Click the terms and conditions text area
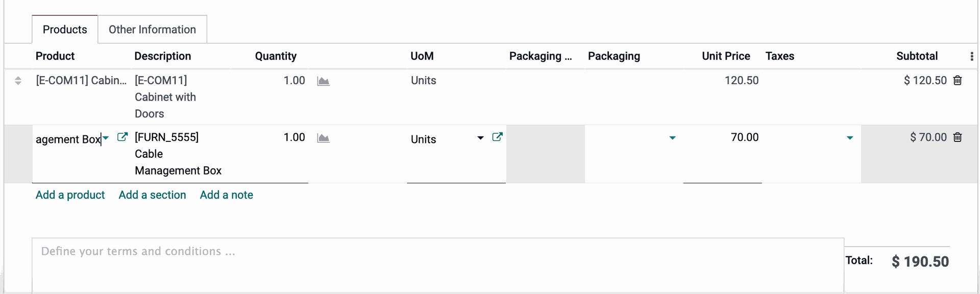 pos(438,265)
